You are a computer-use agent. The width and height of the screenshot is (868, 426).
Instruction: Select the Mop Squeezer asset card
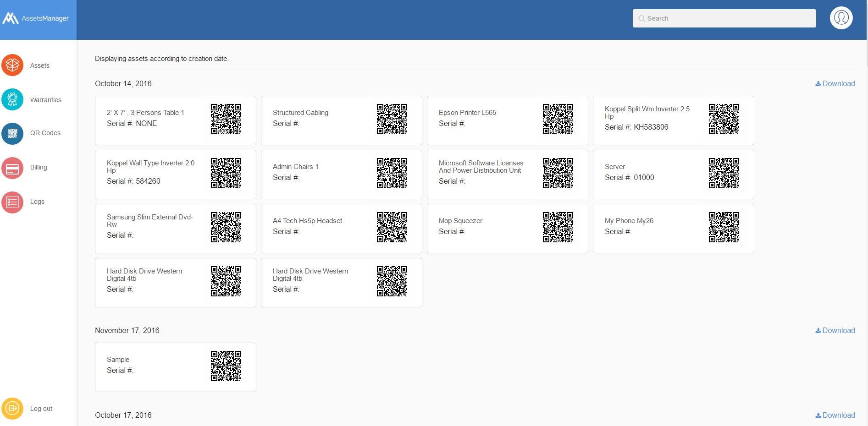pos(507,228)
